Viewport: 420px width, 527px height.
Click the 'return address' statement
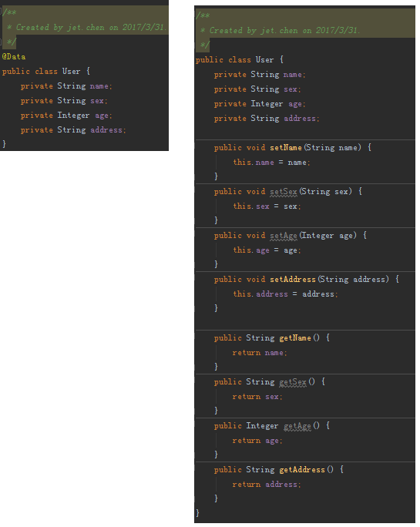click(x=267, y=485)
